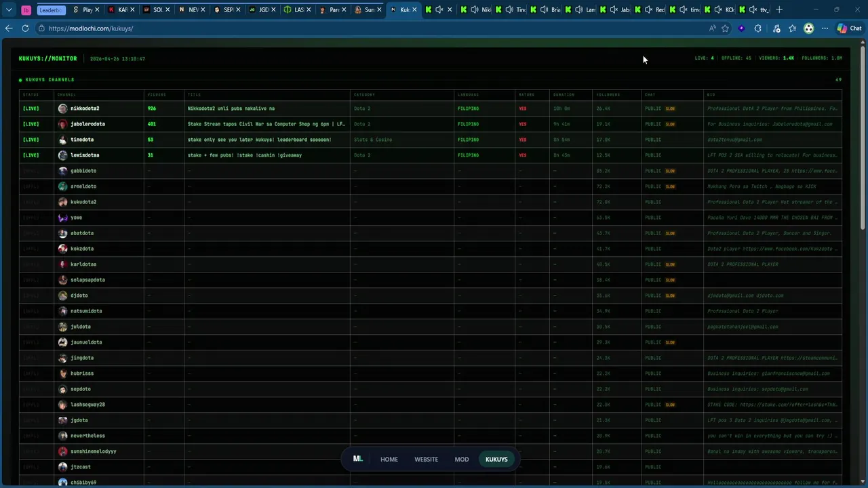Click the kukudota2 avatar icon
868x488 pixels.
click(63, 202)
